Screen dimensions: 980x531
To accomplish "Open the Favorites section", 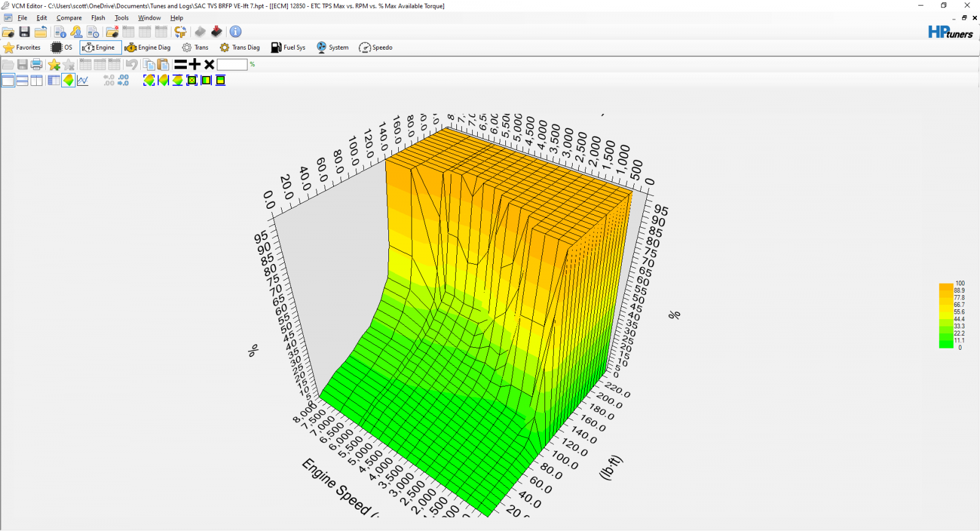I will pos(22,47).
